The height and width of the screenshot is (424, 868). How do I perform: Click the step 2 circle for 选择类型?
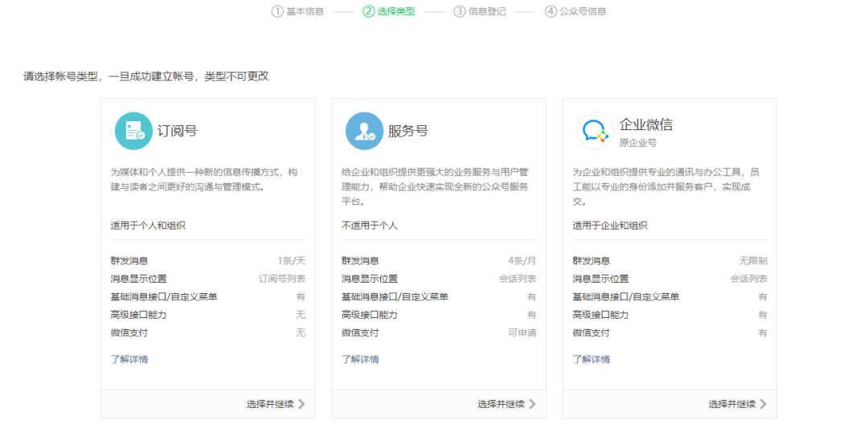(x=369, y=11)
